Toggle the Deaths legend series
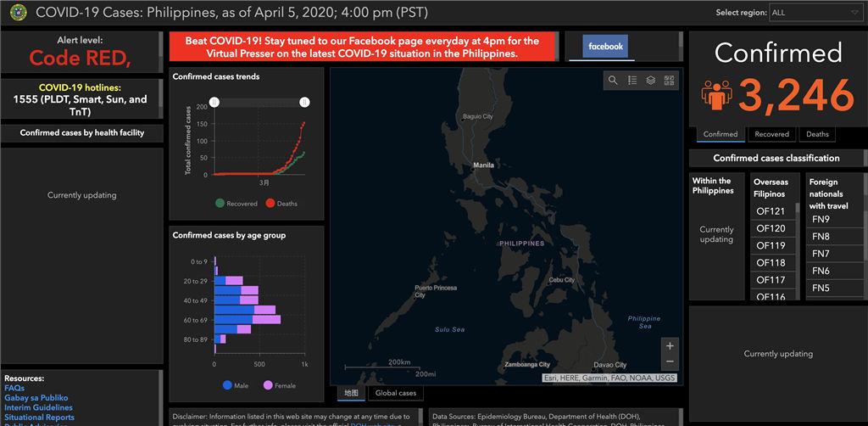 (281, 204)
